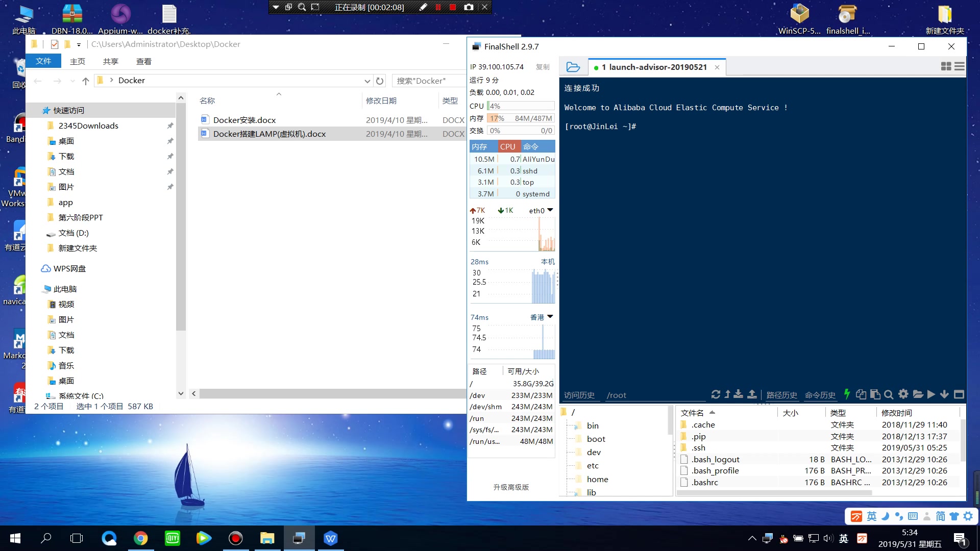Open the 共享 ribbon tab

pyautogui.click(x=111, y=61)
